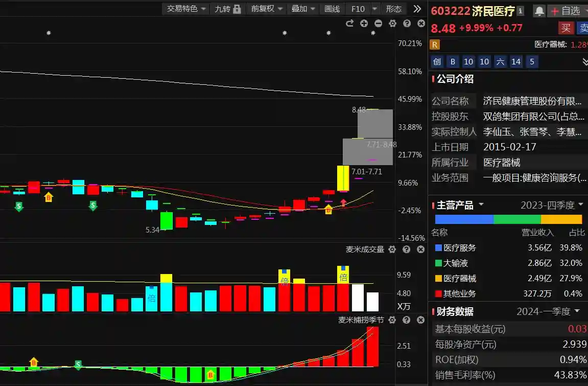Open main chart settings gear icon
This screenshot has width=588, height=386.
(x=392, y=23)
